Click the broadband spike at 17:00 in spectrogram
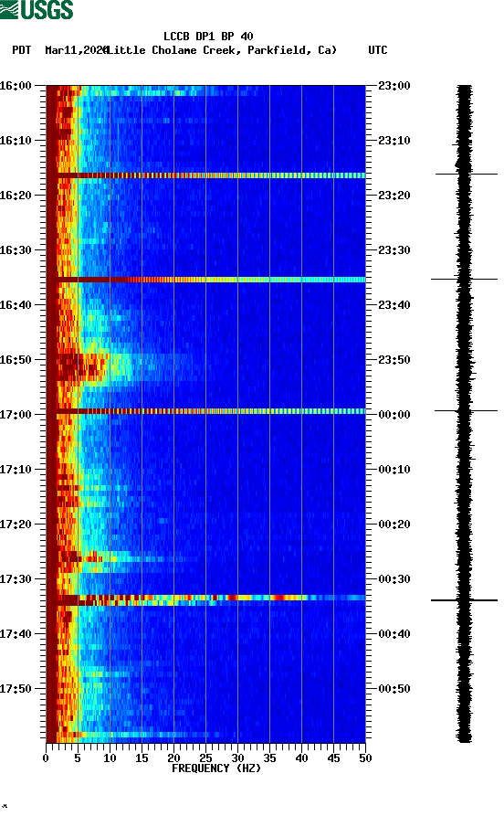Viewport: 504px width, 816px height. pos(206,411)
